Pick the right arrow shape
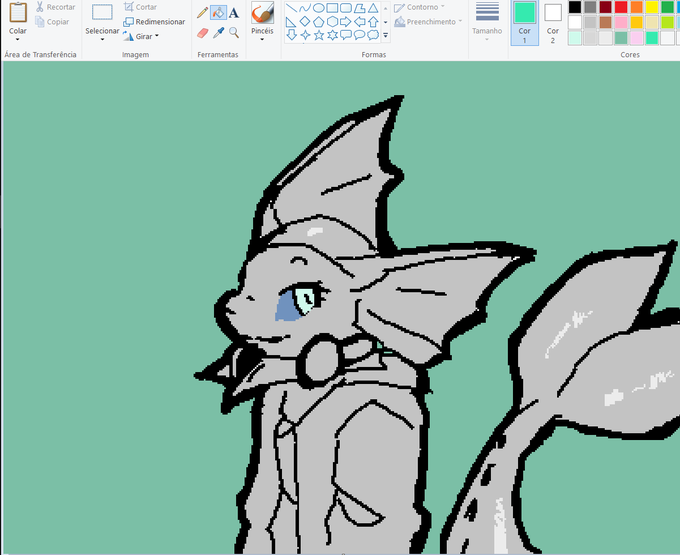Image resolution: width=680 pixels, height=555 pixels. point(346,22)
